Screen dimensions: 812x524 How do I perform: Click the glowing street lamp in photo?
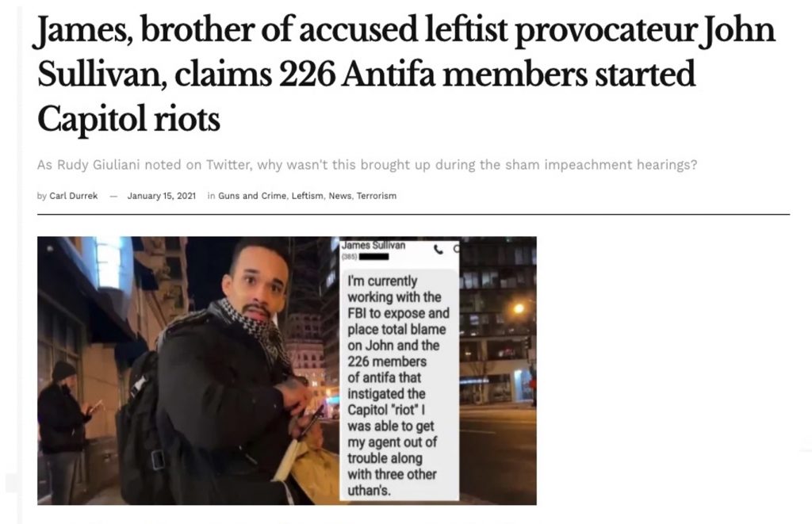[x=519, y=308]
